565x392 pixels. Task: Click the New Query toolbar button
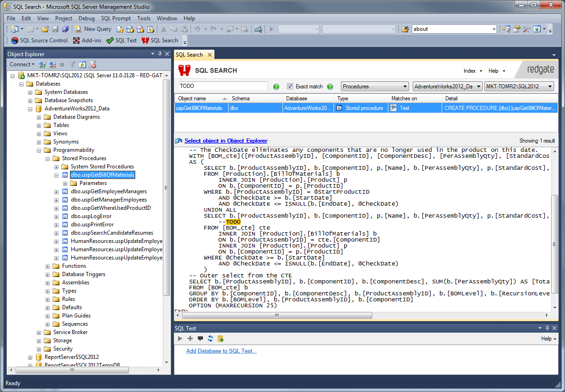coord(93,29)
